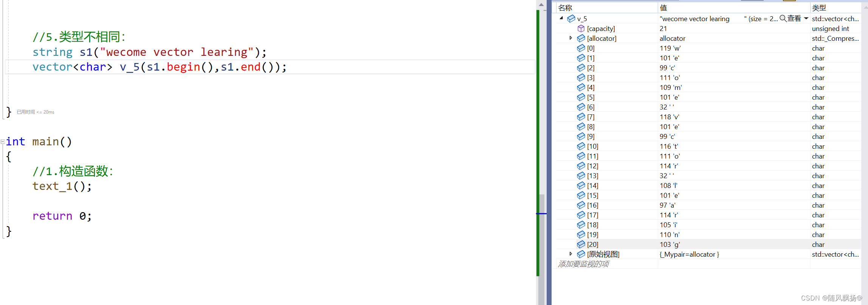Collapse the int main() function fold marker
Image resolution: width=868 pixels, height=305 pixels.
(x=3, y=142)
